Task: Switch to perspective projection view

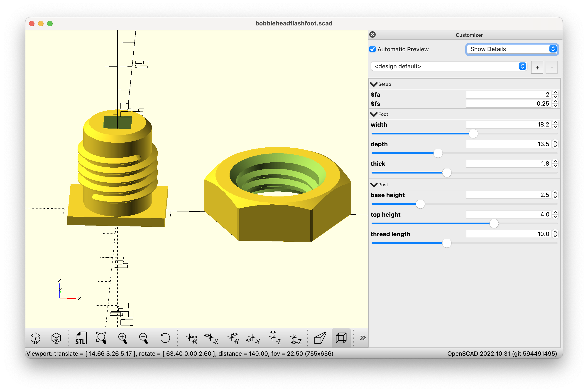Action: [x=320, y=338]
